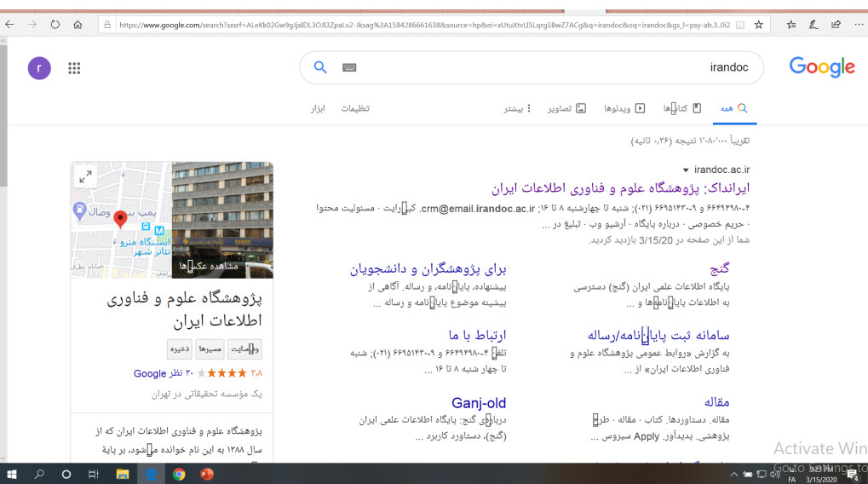Click the blue search magnifier icon
This screenshot has height=484, width=868.
pyautogui.click(x=320, y=67)
